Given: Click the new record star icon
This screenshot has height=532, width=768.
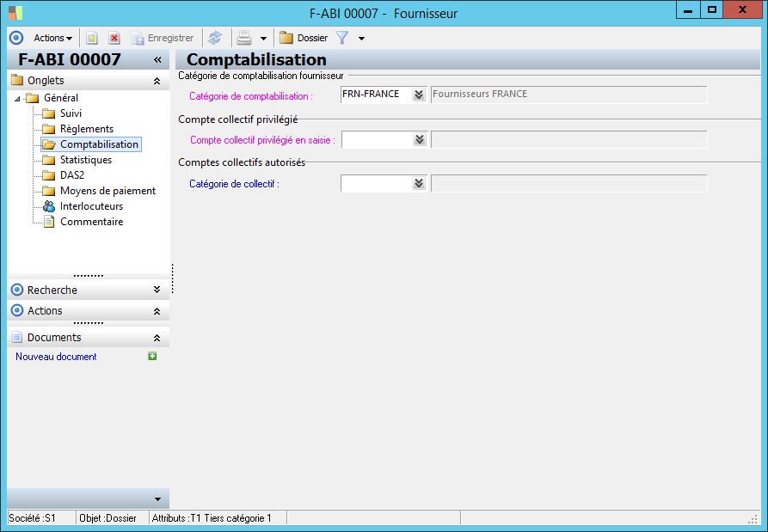Looking at the screenshot, I should pyautogui.click(x=91, y=38).
